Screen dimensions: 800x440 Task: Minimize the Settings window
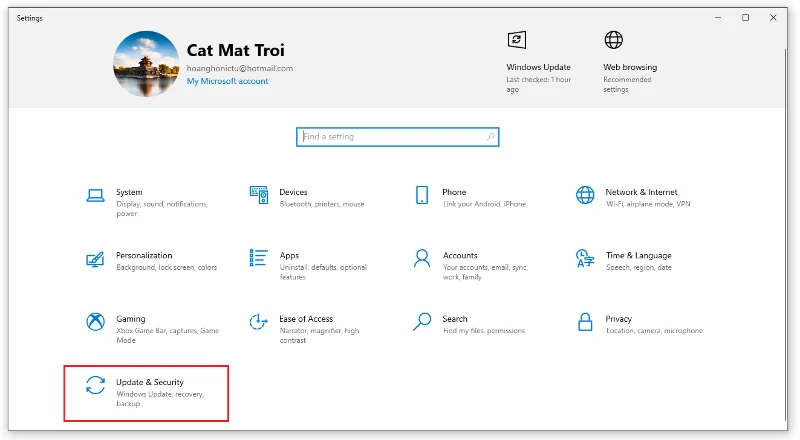[x=718, y=18]
